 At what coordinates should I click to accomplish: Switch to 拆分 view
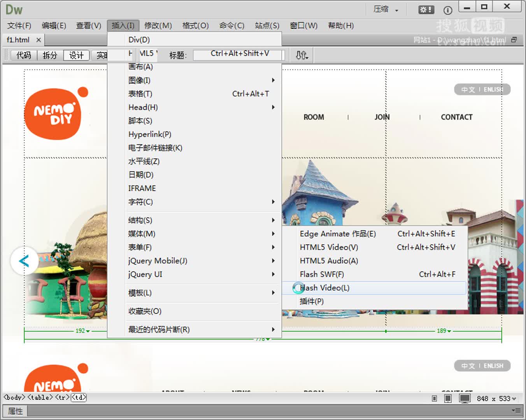[50, 55]
